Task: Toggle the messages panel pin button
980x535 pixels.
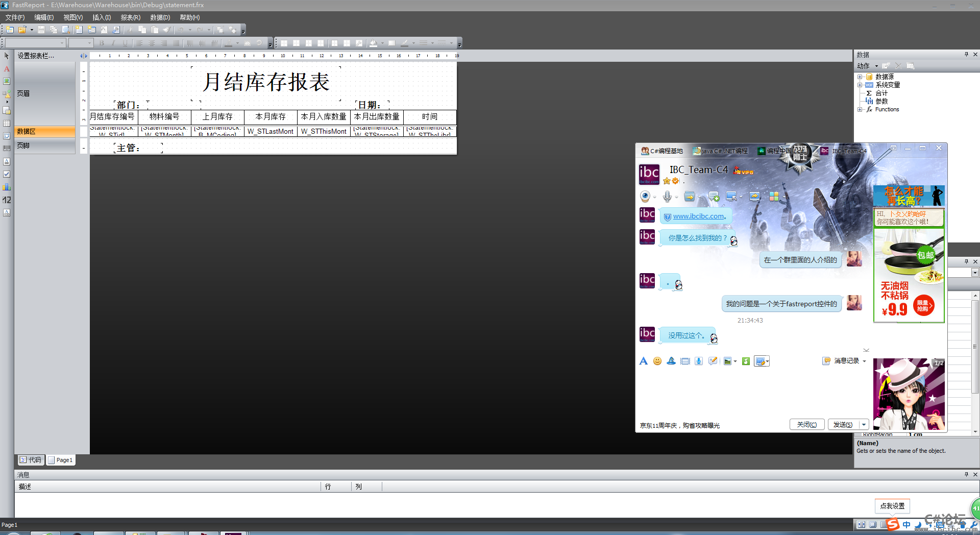Action: click(x=966, y=474)
